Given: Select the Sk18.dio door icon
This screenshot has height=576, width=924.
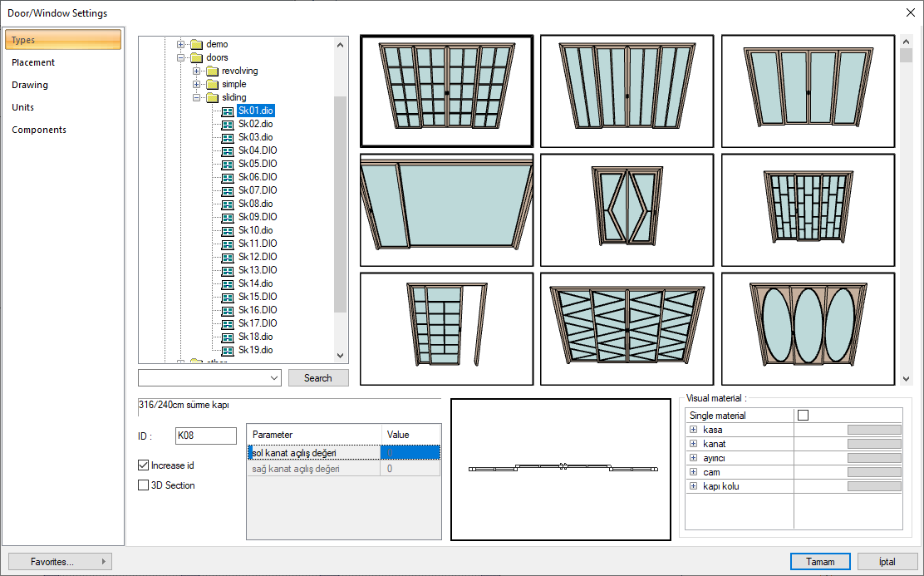Looking at the screenshot, I should pos(228,337).
